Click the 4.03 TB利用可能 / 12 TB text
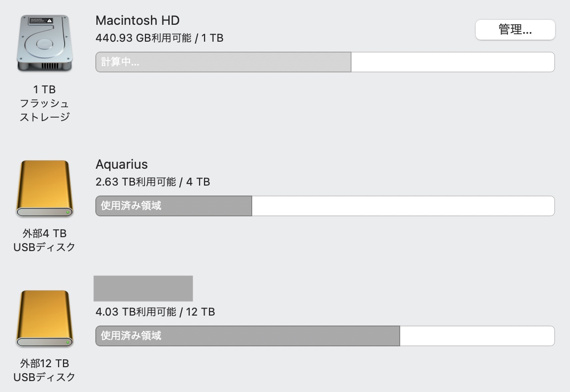The image size is (570, 392). [155, 312]
